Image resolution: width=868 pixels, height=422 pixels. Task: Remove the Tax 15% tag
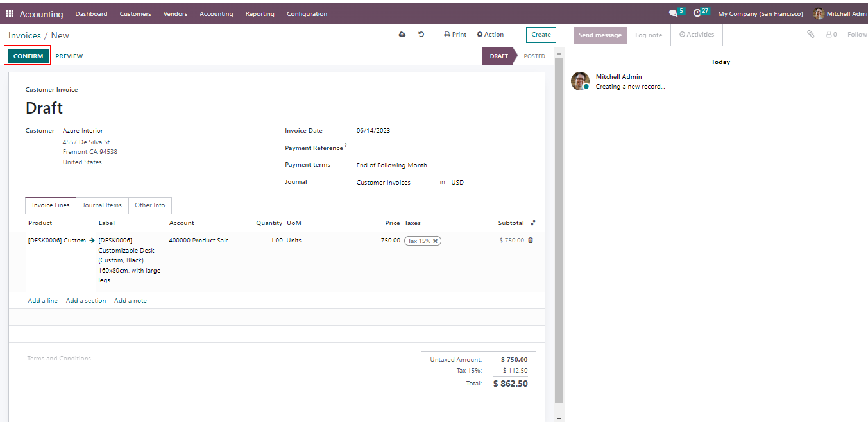click(x=435, y=241)
